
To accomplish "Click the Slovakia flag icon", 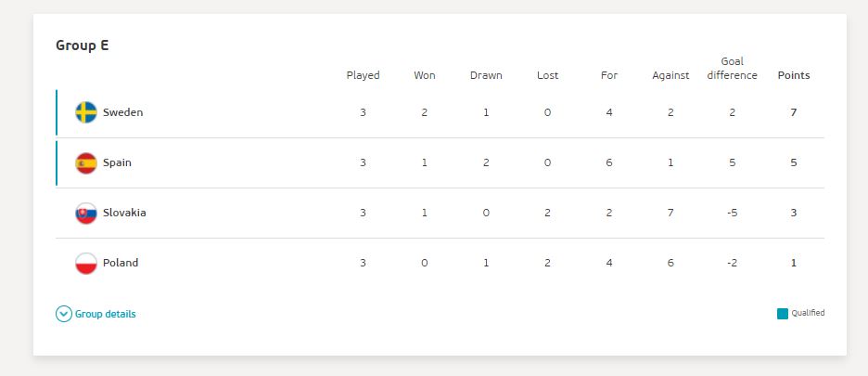I will (x=86, y=213).
